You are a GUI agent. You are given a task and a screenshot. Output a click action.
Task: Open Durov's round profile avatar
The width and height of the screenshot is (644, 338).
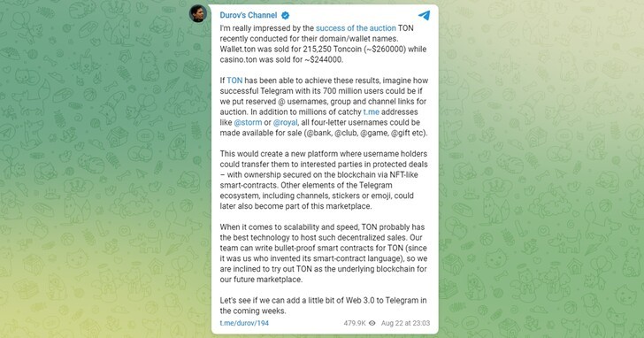(x=198, y=13)
